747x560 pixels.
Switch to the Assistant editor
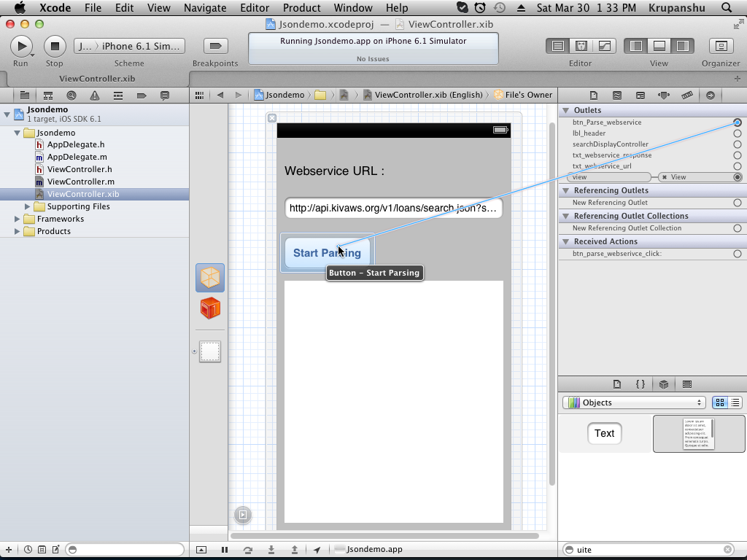click(581, 46)
